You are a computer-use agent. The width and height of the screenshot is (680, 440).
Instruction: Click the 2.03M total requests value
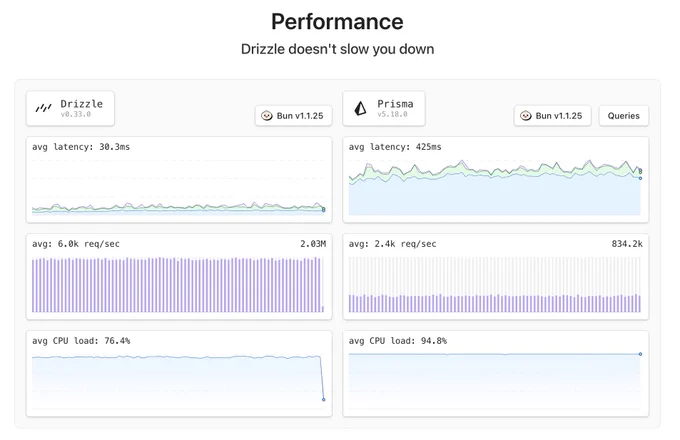(313, 244)
